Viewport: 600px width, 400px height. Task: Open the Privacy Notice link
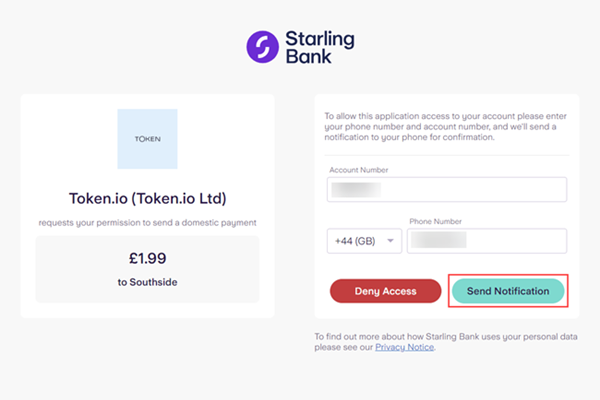pos(405,347)
